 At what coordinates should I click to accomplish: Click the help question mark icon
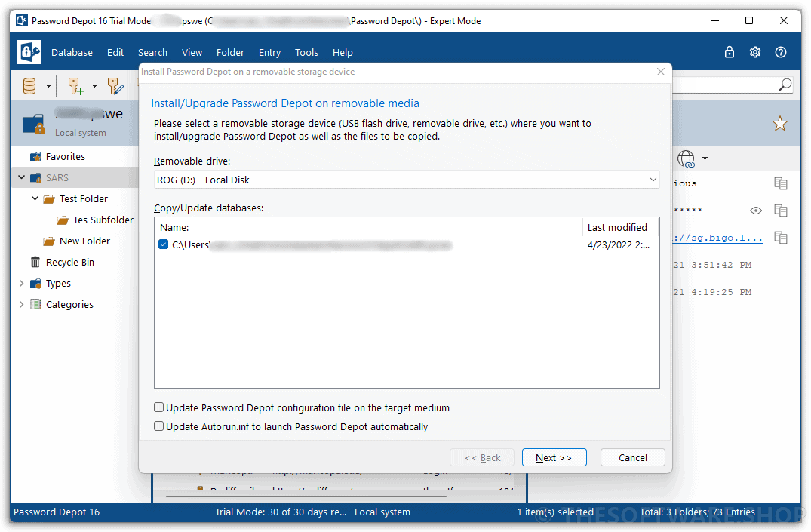[x=781, y=52]
